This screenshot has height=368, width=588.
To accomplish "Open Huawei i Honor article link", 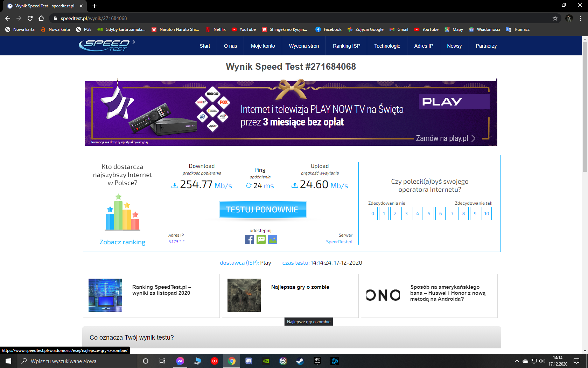I will tap(448, 293).
